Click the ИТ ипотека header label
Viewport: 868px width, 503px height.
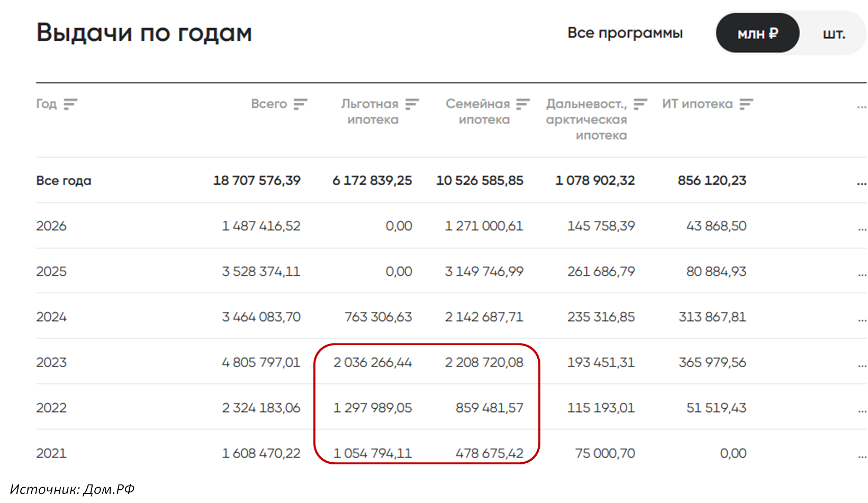pos(698,104)
